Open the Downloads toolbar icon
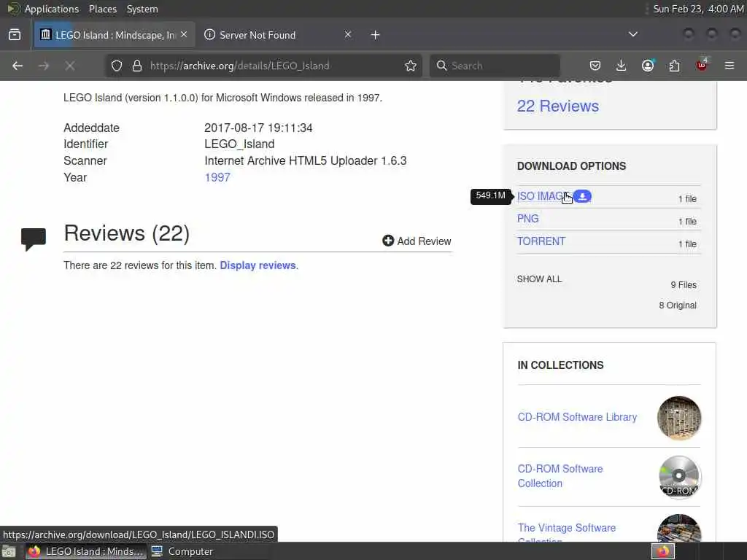 pyautogui.click(x=622, y=66)
